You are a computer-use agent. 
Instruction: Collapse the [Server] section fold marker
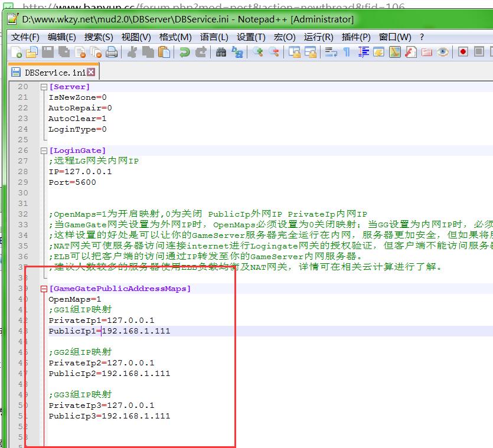click(44, 87)
